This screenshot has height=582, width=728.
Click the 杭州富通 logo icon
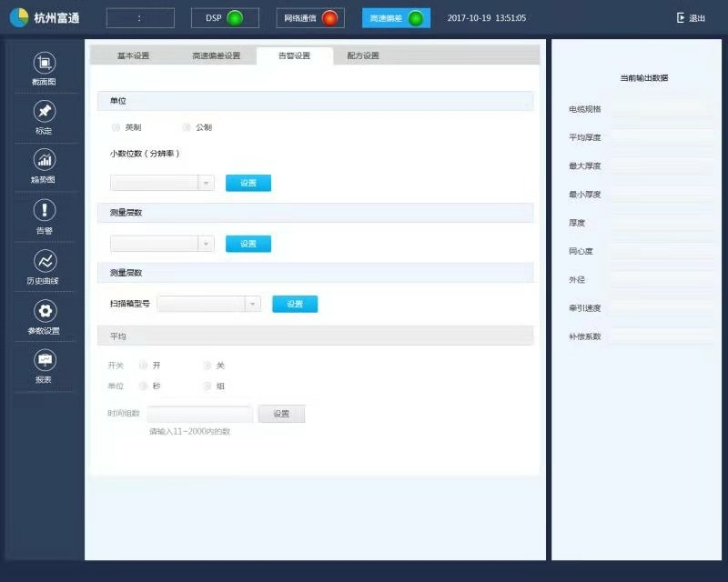pyautogui.click(x=19, y=17)
